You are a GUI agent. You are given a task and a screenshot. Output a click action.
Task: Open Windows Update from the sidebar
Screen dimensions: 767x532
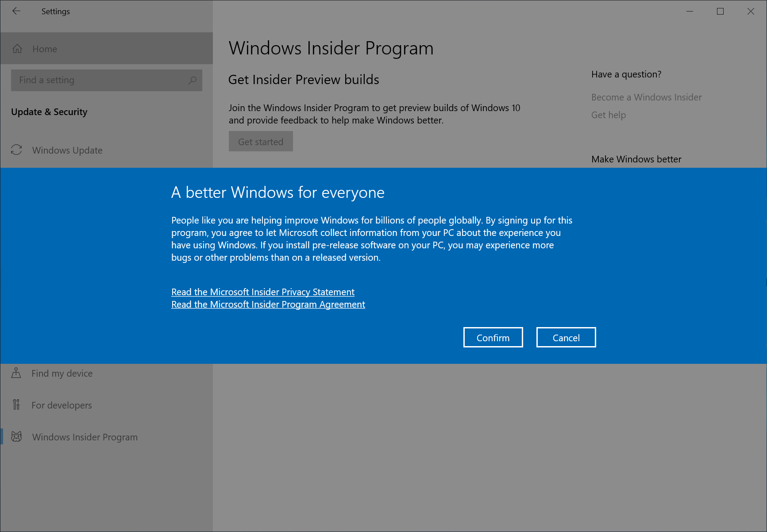pos(67,150)
